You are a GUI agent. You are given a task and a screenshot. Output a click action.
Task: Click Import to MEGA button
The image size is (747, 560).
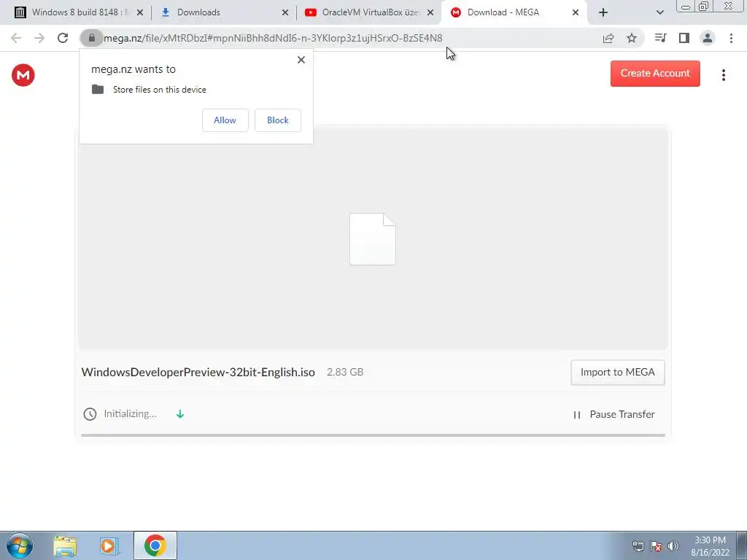617,373
